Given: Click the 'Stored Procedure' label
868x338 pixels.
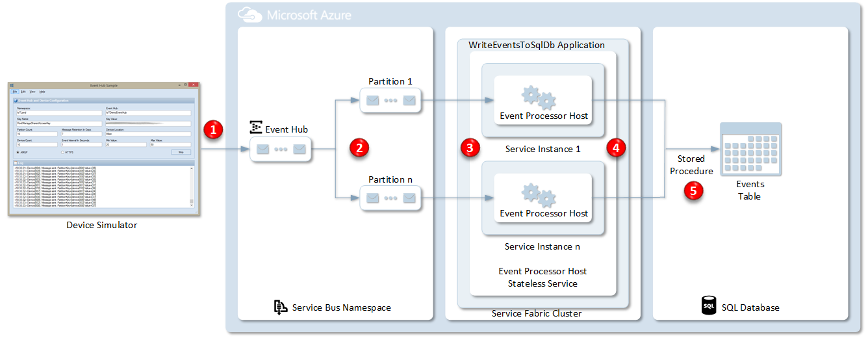Looking at the screenshot, I should tap(691, 165).
